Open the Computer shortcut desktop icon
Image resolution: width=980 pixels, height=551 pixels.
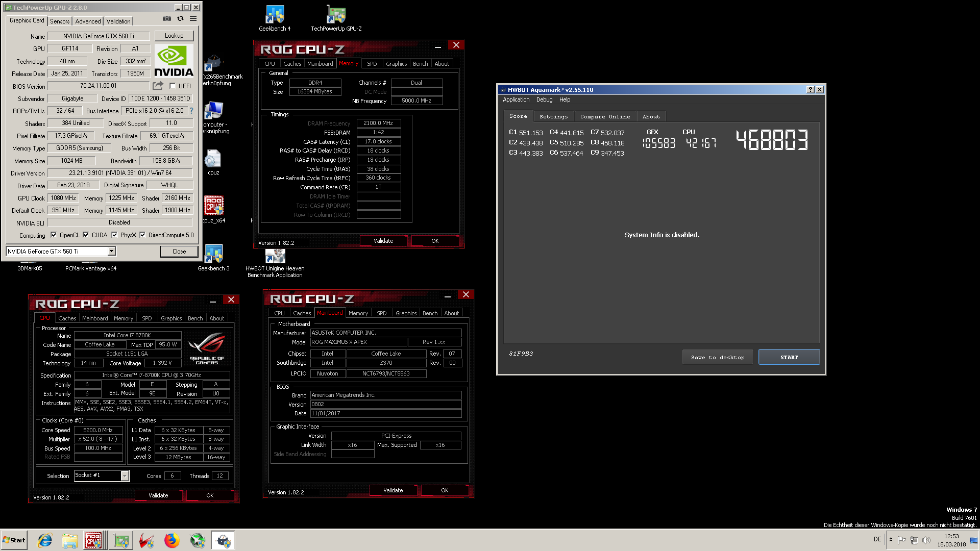coord(215,118)
